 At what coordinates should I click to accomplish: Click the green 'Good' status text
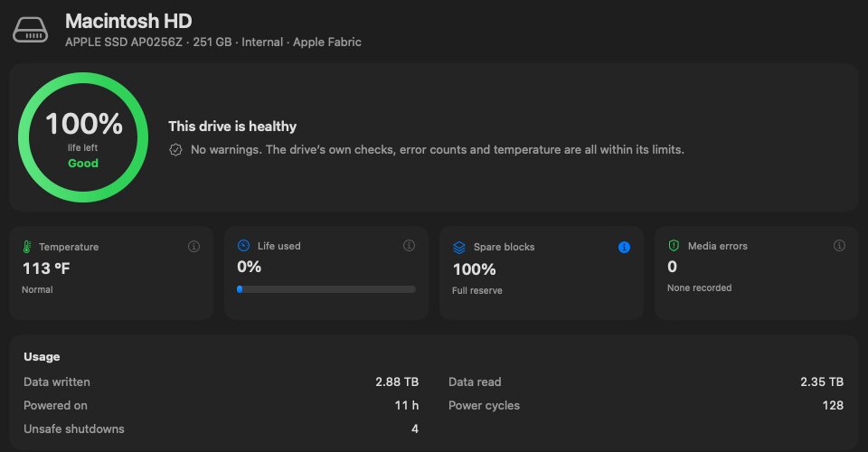[x=83, y=164]
